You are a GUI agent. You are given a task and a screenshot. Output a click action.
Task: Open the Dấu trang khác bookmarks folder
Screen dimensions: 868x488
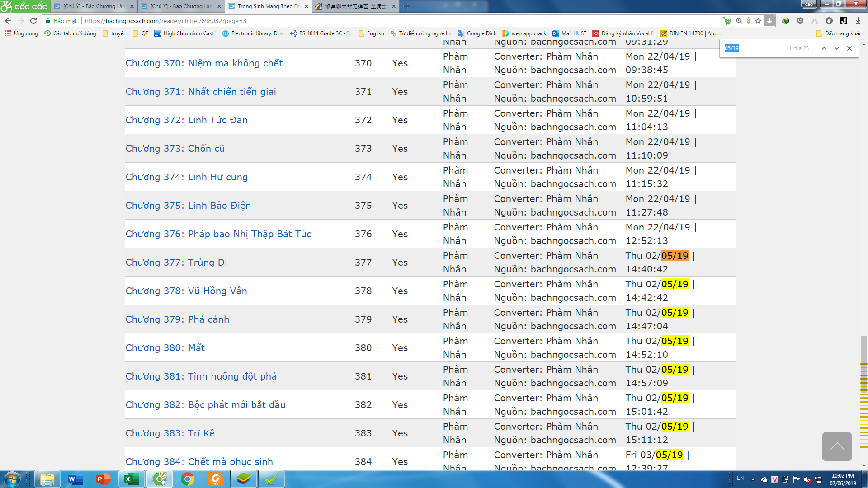coord(839,33)
